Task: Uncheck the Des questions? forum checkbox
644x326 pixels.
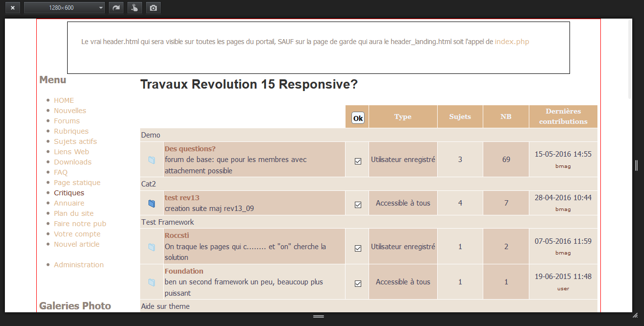Action: click(x=358, y=161)
